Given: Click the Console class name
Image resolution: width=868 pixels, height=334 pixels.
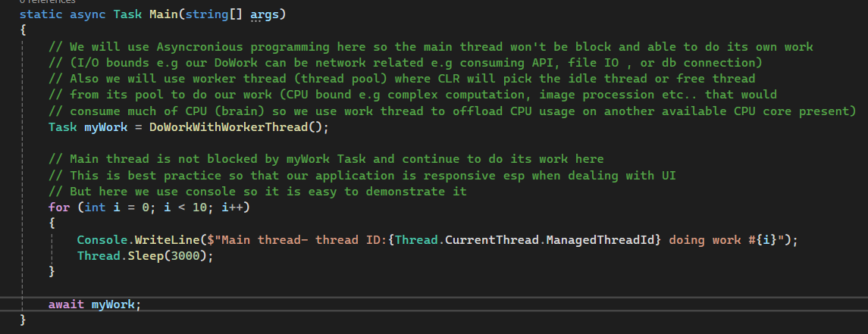Looking at the screenshot, I should click(x=102, y=239).
